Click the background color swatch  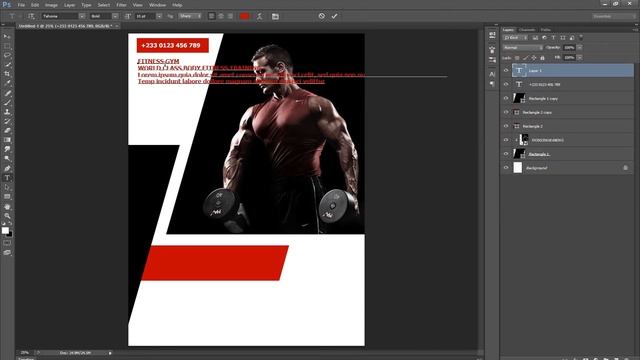pos(10,234)
